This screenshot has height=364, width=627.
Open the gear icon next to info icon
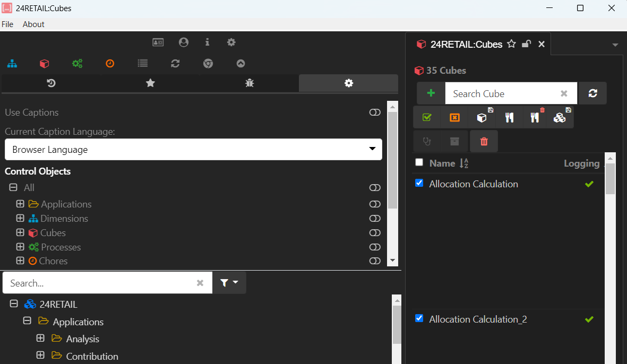pyautogui.click(x=231, y=42)
